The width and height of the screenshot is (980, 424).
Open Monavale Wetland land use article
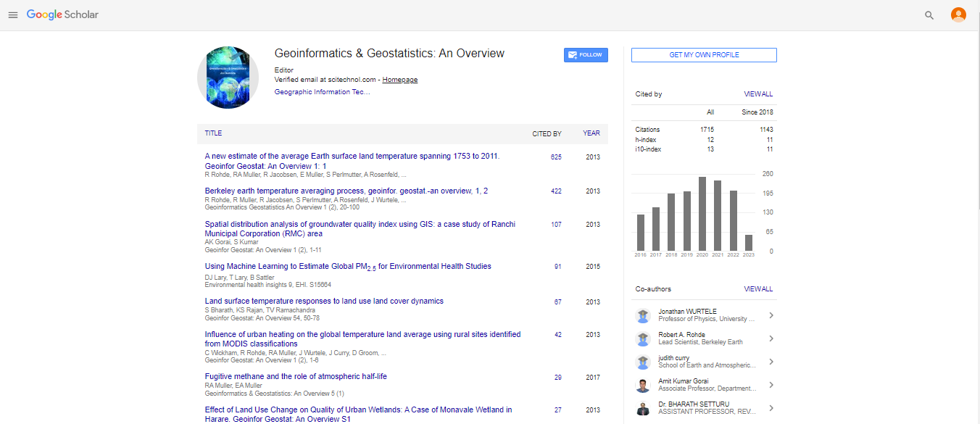click(358, 415)
